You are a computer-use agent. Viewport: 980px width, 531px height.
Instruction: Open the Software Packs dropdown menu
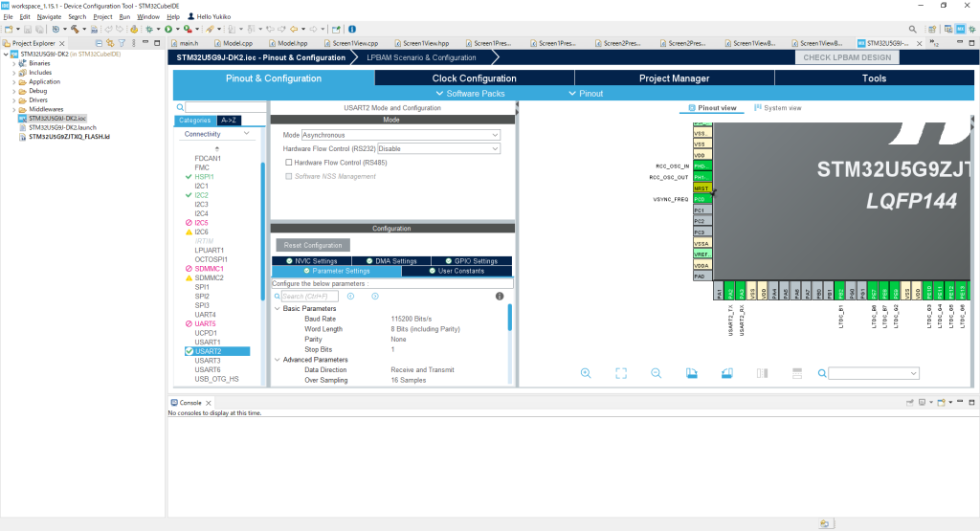[x=470, y=93]
